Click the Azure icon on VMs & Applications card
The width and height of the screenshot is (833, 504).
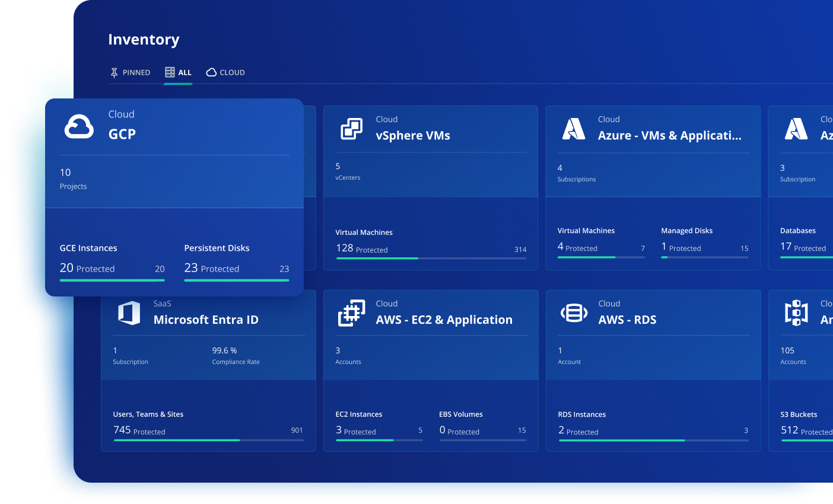point(574,128)
